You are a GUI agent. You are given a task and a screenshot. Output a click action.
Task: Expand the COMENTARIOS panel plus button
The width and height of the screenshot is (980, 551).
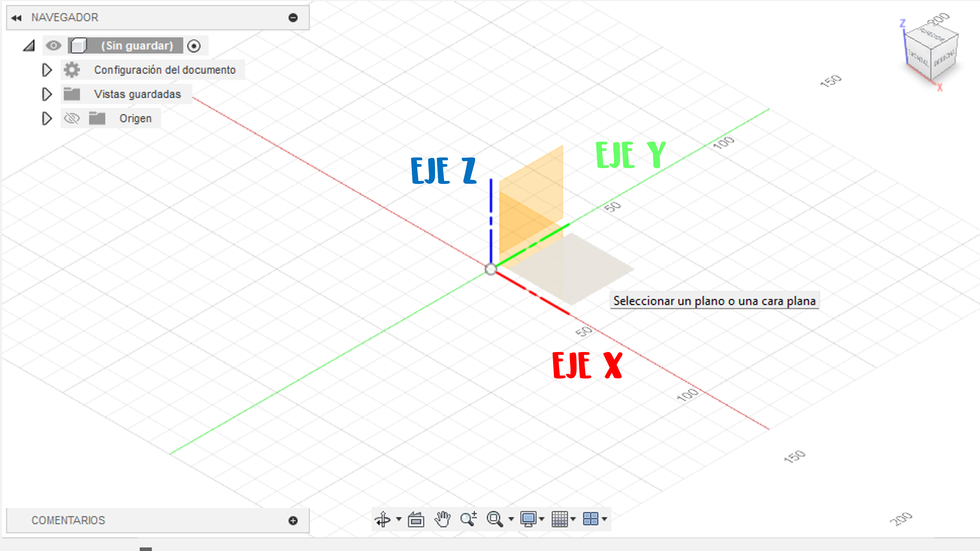pos(293,521)
